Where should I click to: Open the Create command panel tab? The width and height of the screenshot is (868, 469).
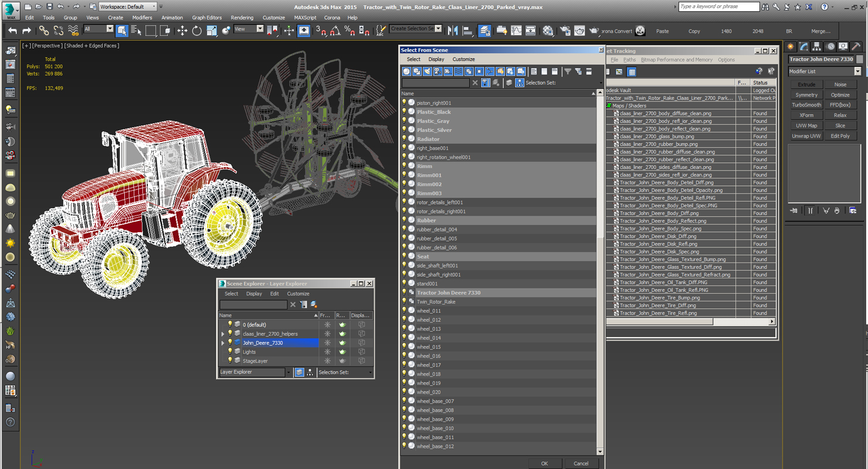click(x=791, y=46)
